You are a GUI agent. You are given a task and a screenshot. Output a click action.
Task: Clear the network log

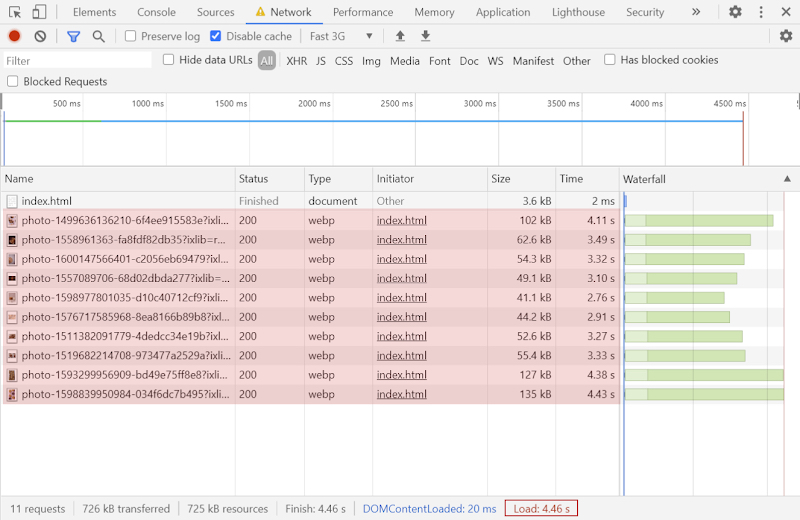tap(40, 36)
